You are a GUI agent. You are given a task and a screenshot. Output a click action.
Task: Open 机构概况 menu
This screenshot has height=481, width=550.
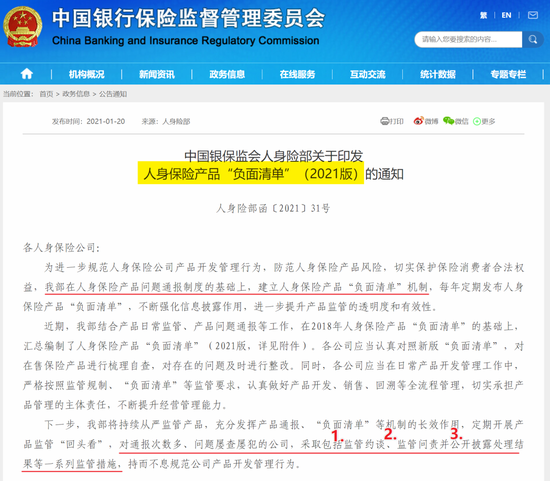tap(87, 74)
